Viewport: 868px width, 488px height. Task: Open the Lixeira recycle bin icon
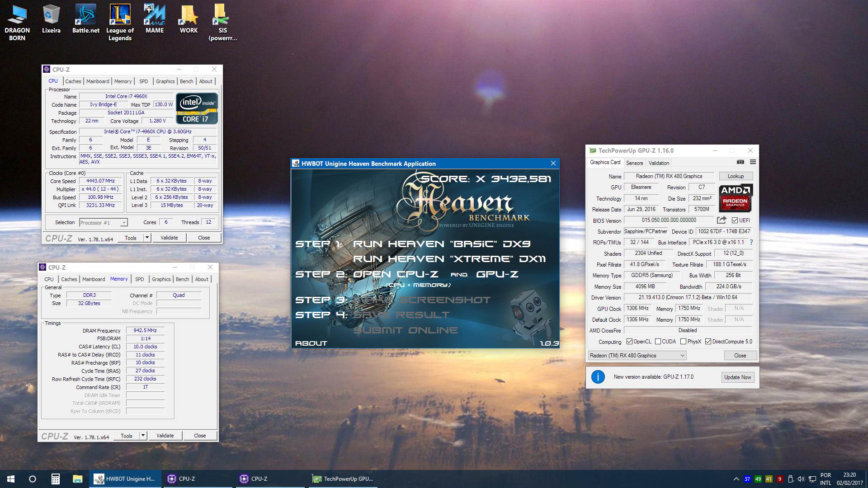coord(51,19)
